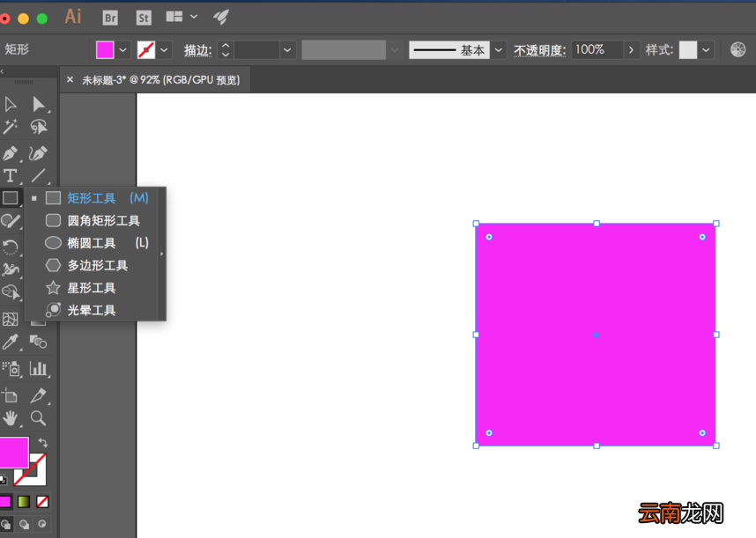Viewport: 756px width, 538px height.
Task: Open brush definition 基本 dropdown
Action: [499, 49]
